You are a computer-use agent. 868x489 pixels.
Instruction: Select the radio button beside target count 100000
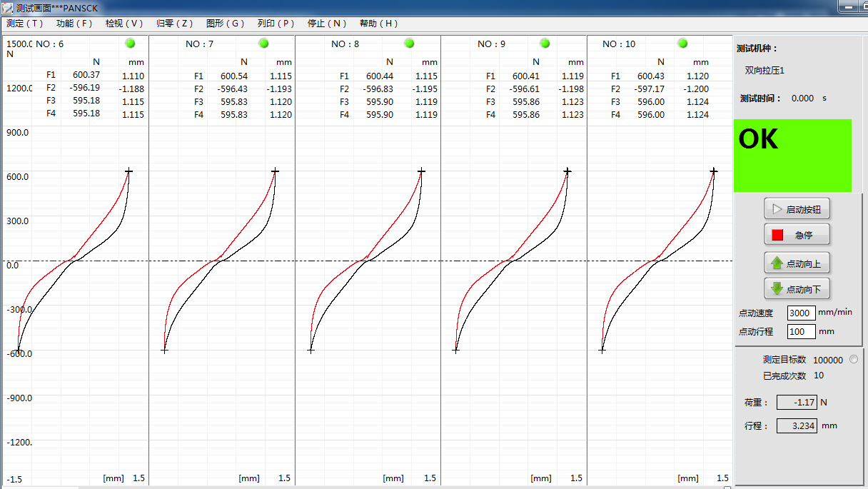coord(854,360)
